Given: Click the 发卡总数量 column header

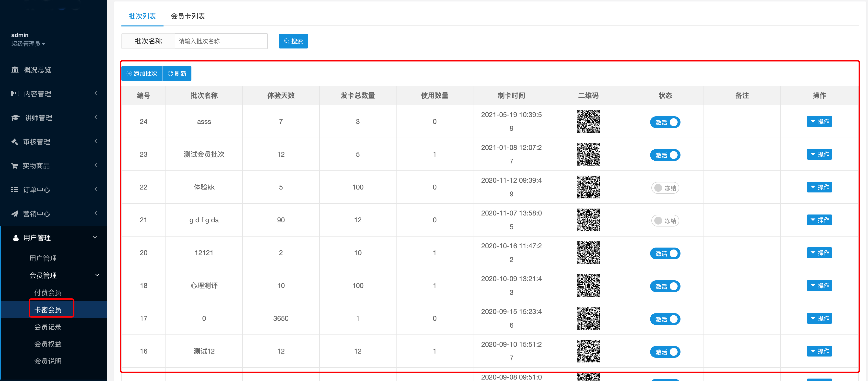Looking at the screenshot, I should (x=358, y=95).
